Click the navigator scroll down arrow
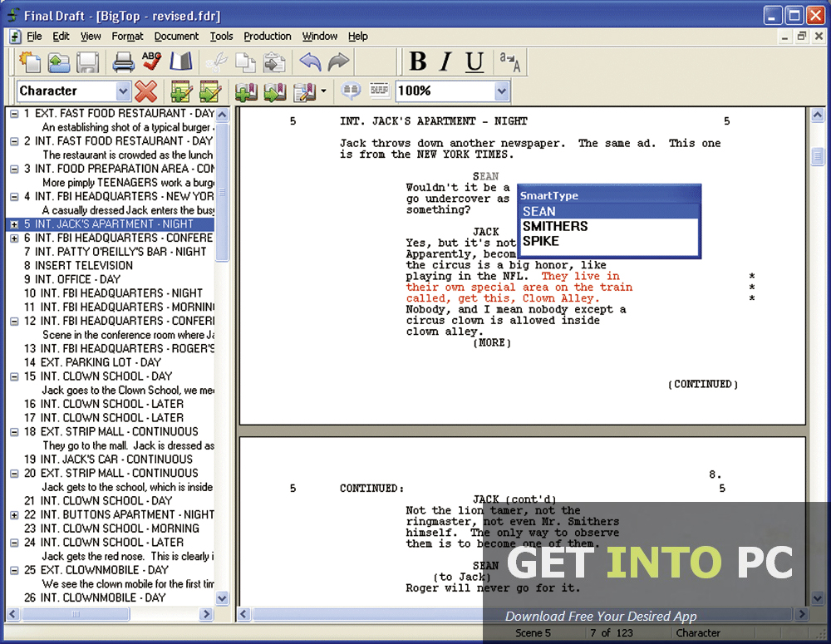 222,598
